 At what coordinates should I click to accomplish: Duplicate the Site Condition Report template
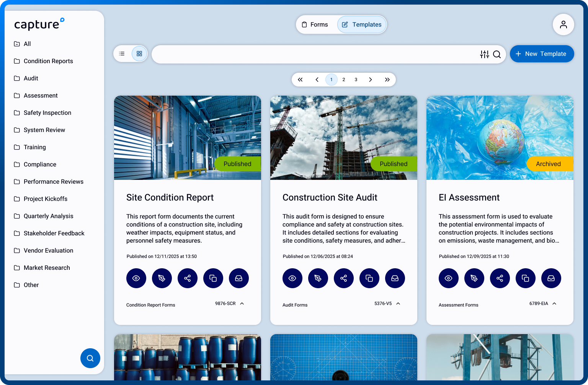(x=213, y=278)
